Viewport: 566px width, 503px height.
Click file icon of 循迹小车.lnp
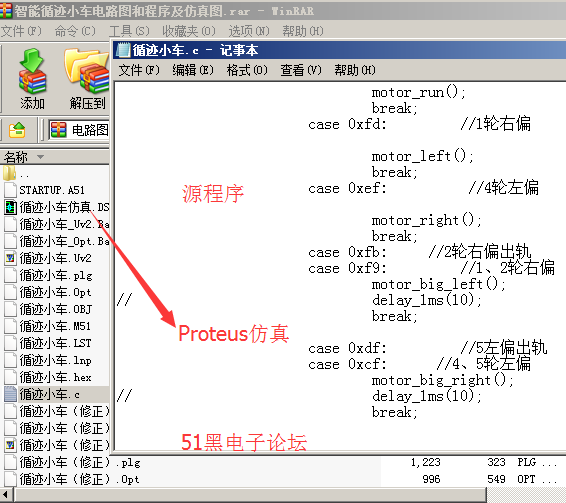[10, 360]
